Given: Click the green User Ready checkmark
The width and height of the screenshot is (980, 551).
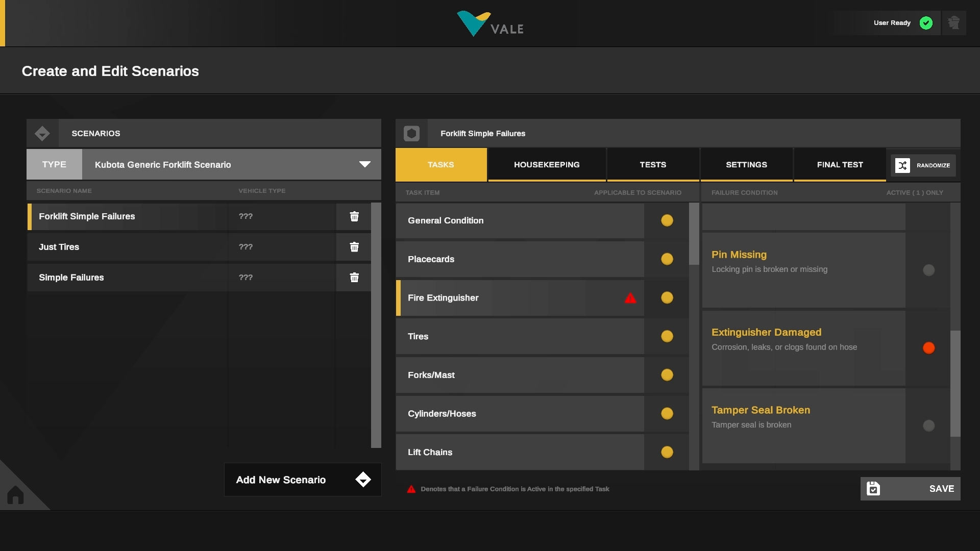Looking at the screenshot, I should 926,23.
